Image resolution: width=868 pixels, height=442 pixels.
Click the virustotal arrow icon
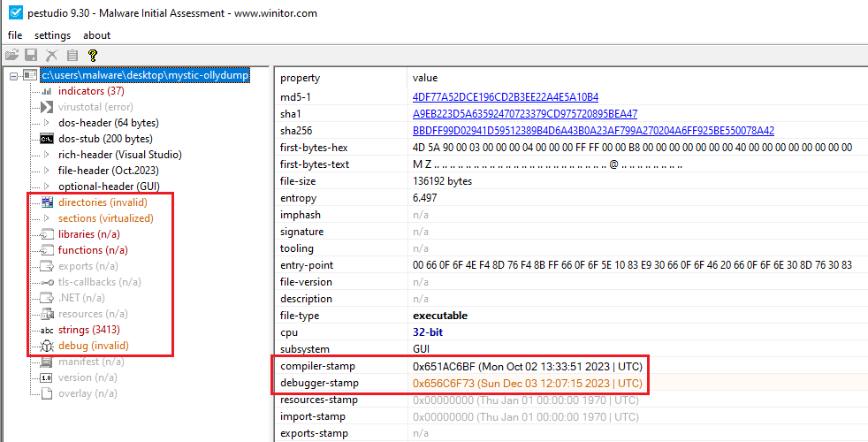[47, 107]
